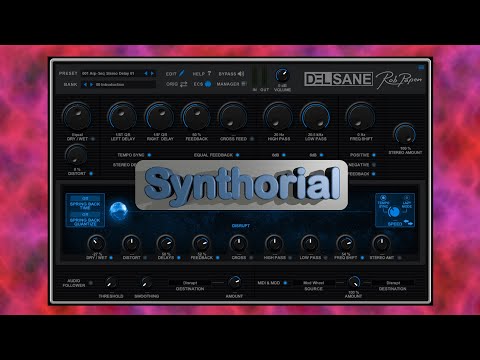Toggle Disrupt Feedback LED
This screenshot has width=480, height=360.
click(x=218, y=258)
